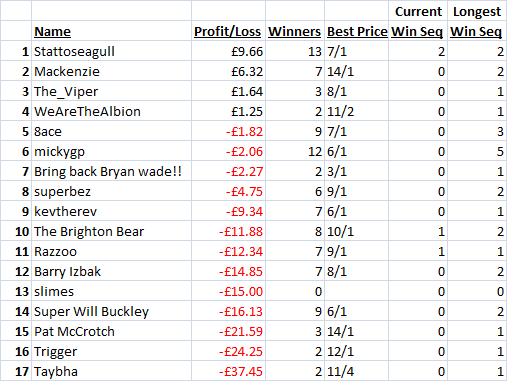Select the WeAreTheAlbion name cell
Screen dimensions: 520x390
tap(111, 111)
